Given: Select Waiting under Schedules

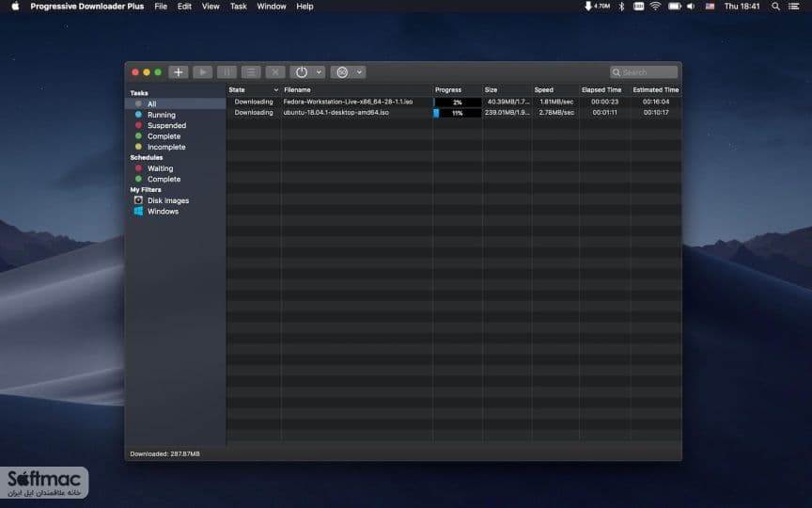Looking at the screenshot, I should coord(160,168).
